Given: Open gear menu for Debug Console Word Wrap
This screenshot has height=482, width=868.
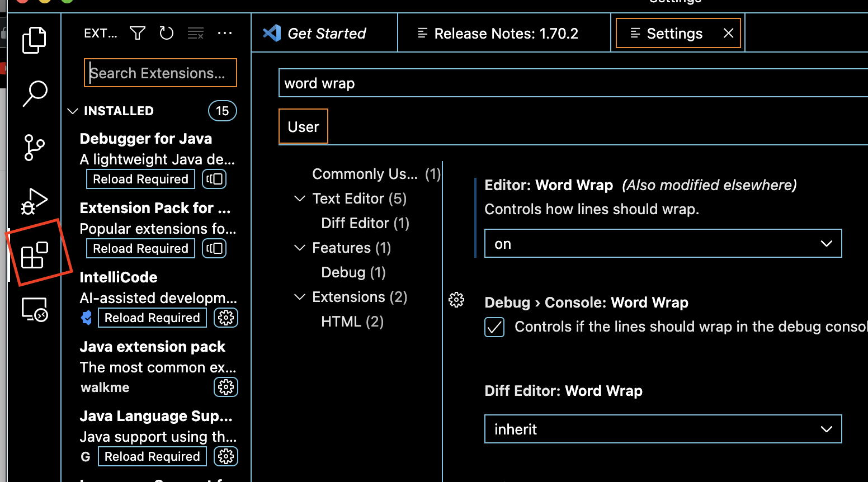Looking at the screenshot, I should [456, 300].
